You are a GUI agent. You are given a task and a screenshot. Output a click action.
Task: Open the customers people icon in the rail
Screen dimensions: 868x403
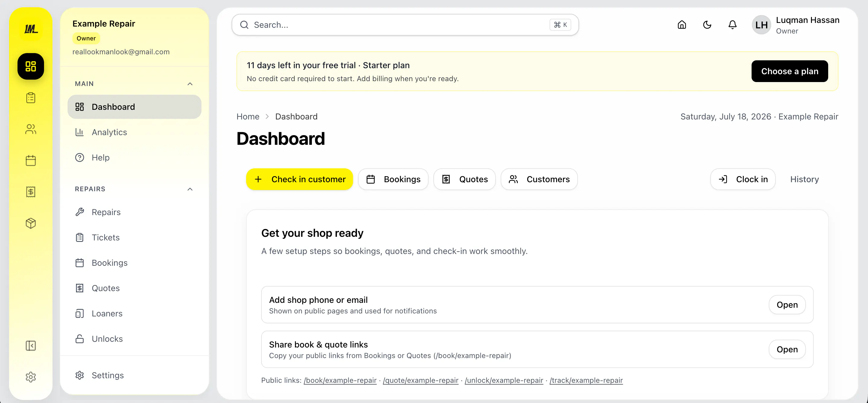pyautogui.click(x=31, y=129)
